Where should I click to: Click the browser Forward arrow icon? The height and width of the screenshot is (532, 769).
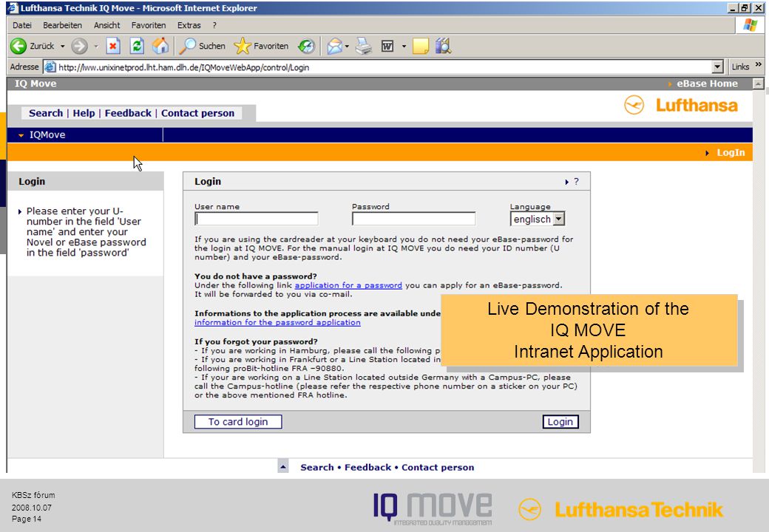pyautogui.click(x=79, y=46)
